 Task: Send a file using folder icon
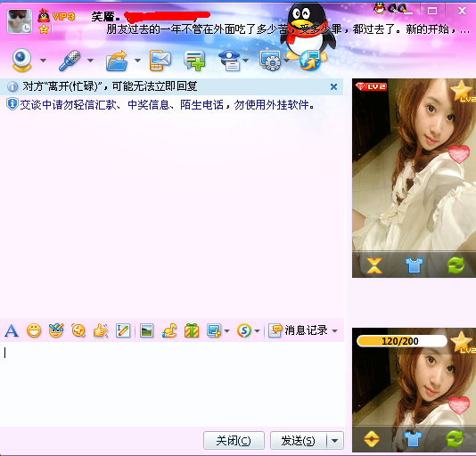(x=117, y=61)
